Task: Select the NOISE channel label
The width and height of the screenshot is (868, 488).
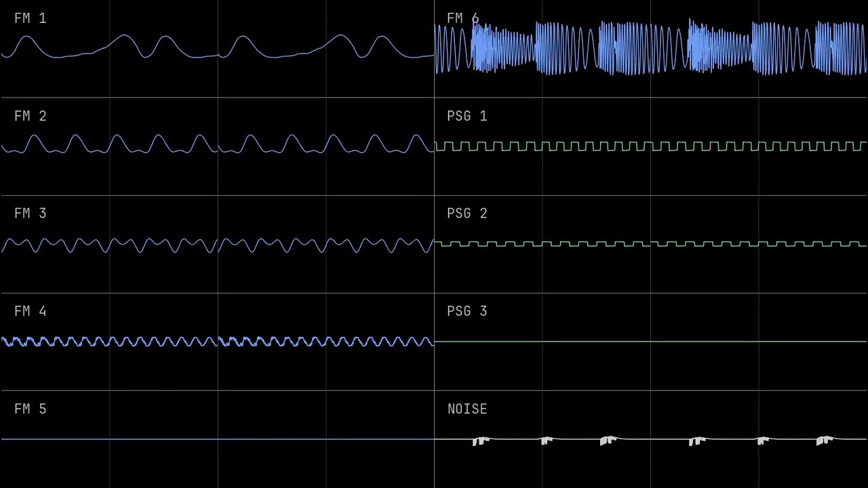Action: pyautogui.click(x=467, y=409)
